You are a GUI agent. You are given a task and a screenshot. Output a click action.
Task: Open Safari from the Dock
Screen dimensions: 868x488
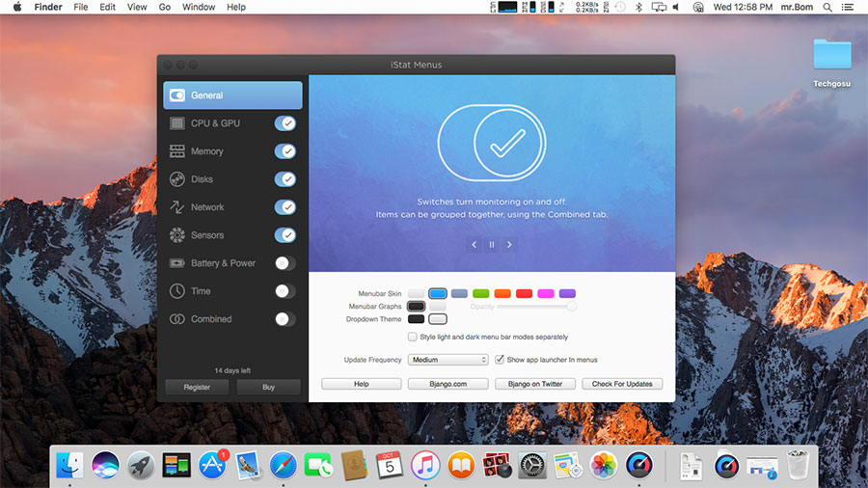[283, 465]
